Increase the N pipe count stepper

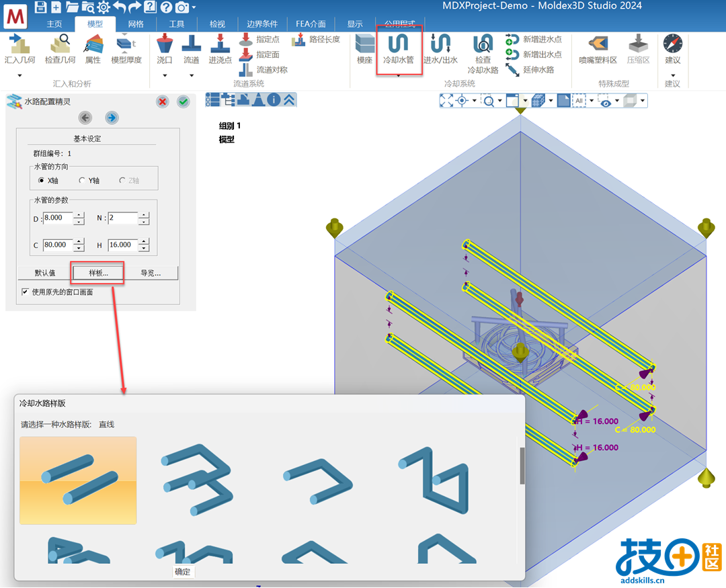tap(144, 215)
